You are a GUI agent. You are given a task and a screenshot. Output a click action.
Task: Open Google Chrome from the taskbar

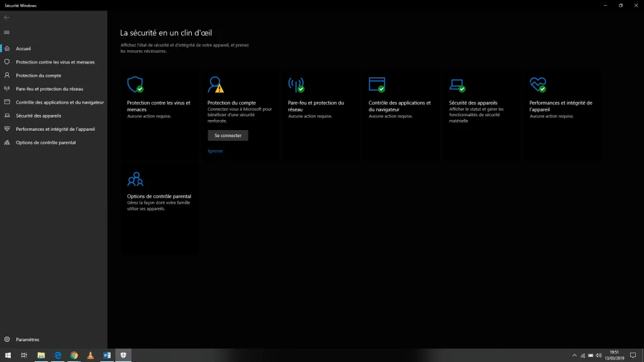(74, 356)
